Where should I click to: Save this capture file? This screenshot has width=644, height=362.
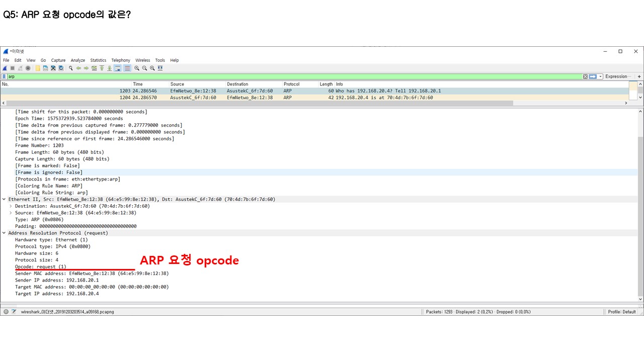click(45, 68)
